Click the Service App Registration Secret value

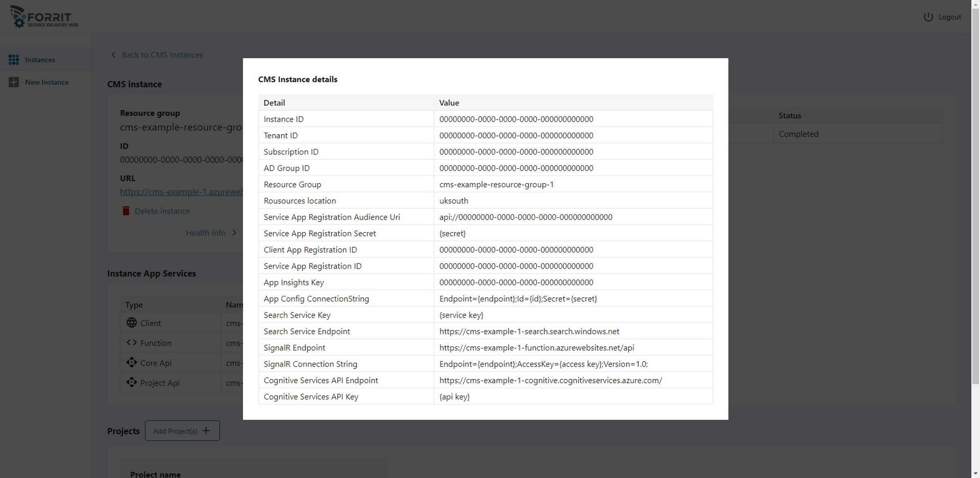click(452, 233)
